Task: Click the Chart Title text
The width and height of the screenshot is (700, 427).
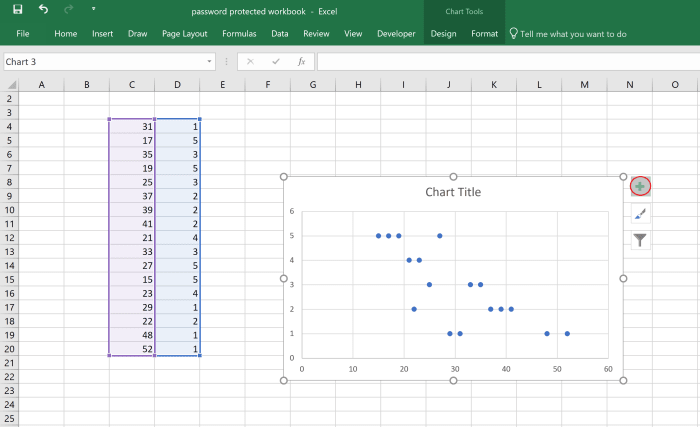Action: 453,192
